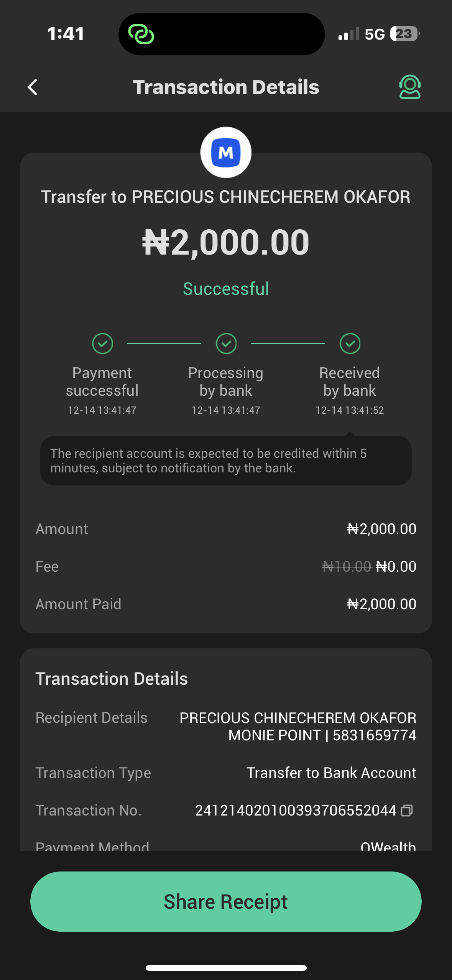Tap the Payment successful checkmark icon

102,343
